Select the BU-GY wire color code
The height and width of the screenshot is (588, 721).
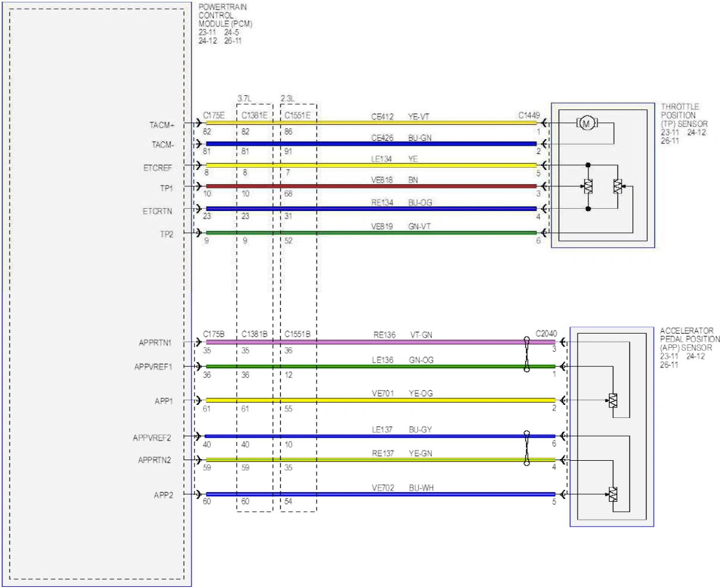click(x=421, y=429)
